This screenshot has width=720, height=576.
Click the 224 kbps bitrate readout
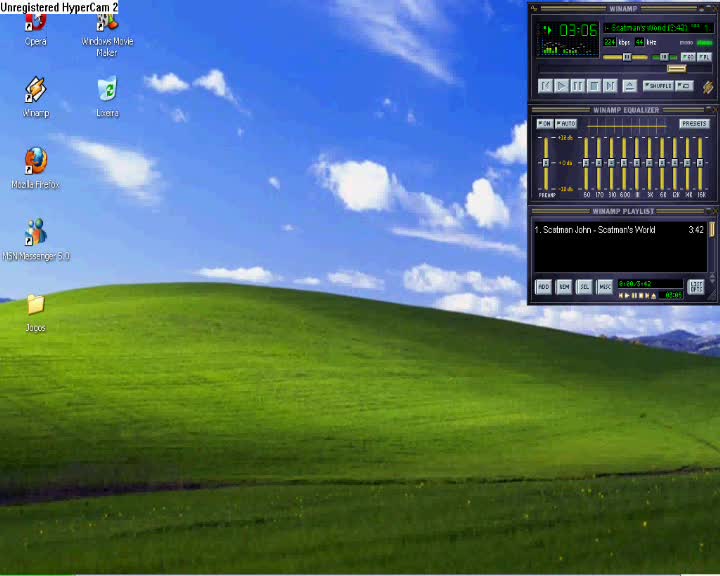[x=610, y=42]
